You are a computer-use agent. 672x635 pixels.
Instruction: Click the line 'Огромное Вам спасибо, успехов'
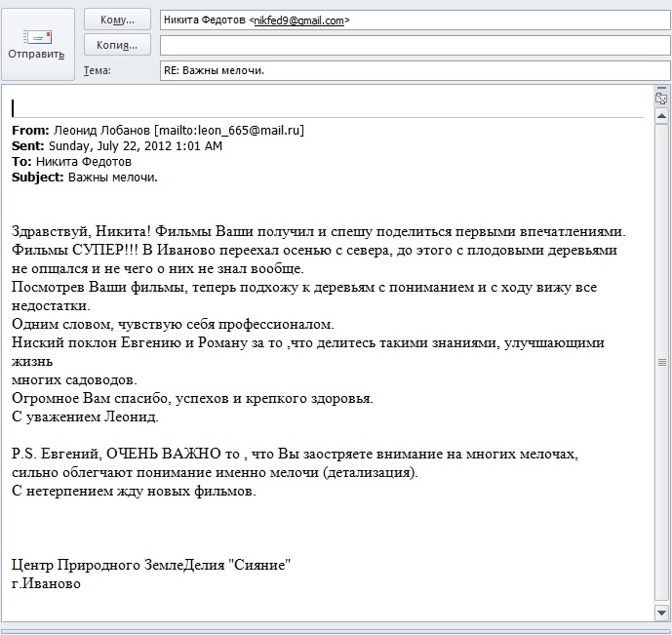click(192, 399)
